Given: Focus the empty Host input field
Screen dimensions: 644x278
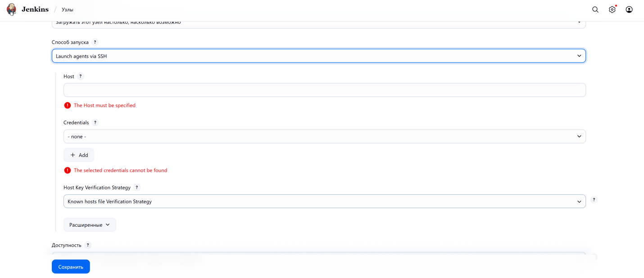Looking at the screenshot, I should (x=324, y=90).
